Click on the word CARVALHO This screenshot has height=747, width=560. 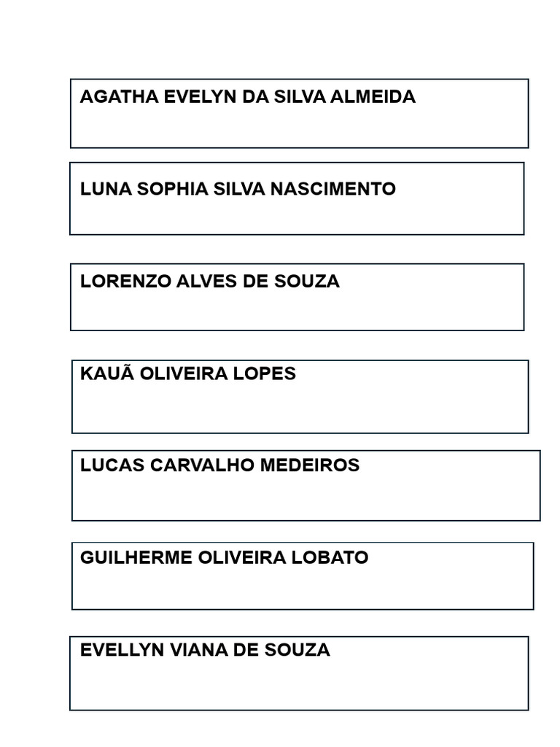(x=203, y=465)
